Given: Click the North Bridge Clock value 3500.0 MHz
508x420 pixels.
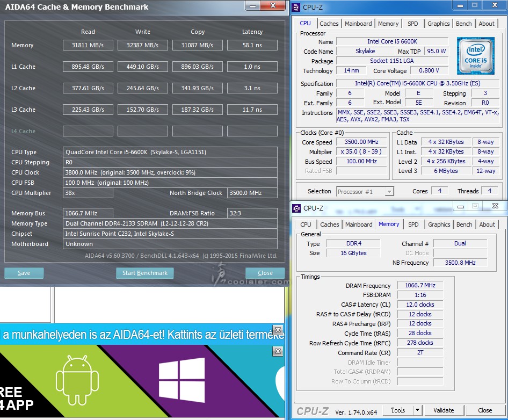Looking at the screenshot, I should pyautogui.click(x=252, y=193).
